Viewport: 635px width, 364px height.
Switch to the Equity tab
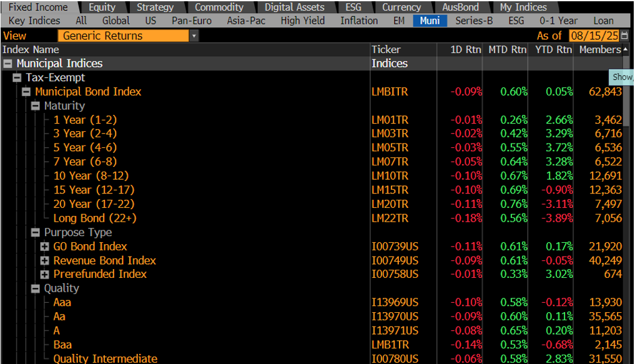[102, 7]
